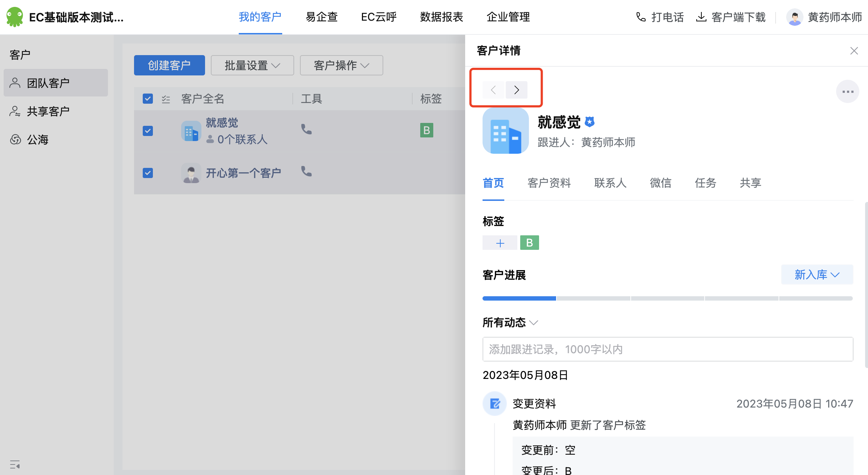Switch to 联系人 detail tab

(610, 183)
